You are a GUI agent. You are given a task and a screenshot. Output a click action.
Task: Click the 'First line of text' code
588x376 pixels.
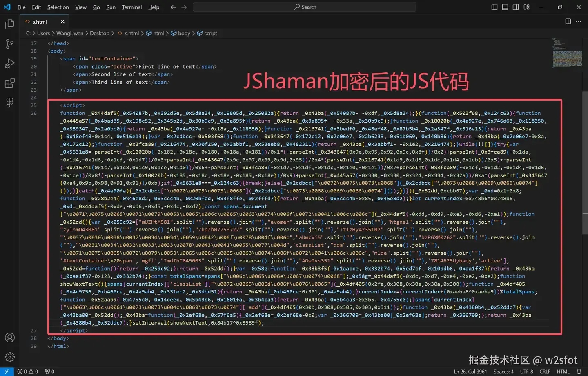(x=167, y=67)
